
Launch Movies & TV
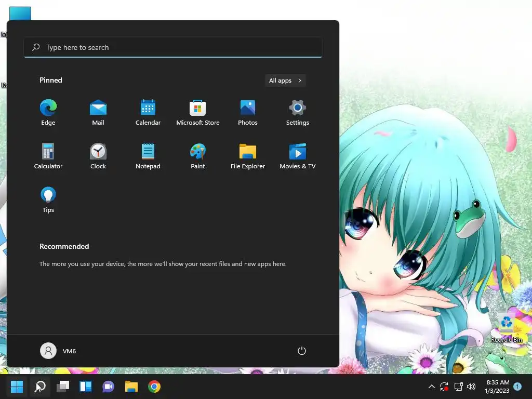tap(298, 156)
